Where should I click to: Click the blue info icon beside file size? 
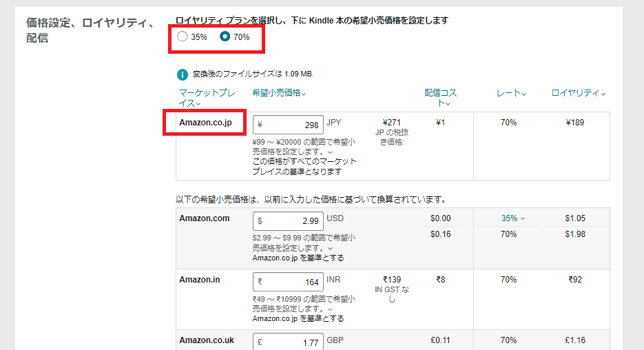tap(183, 74)
